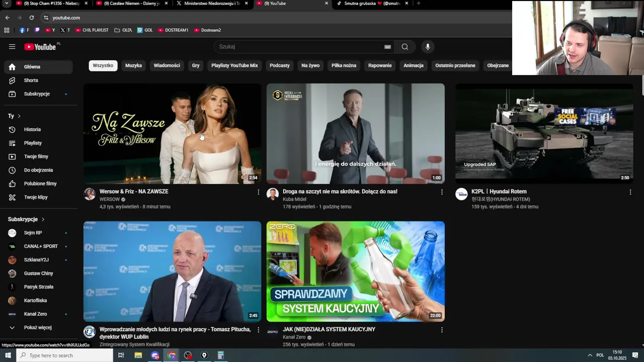Screen dimensions: 644x362
Task: Go back in the browser
Action: 7,18
